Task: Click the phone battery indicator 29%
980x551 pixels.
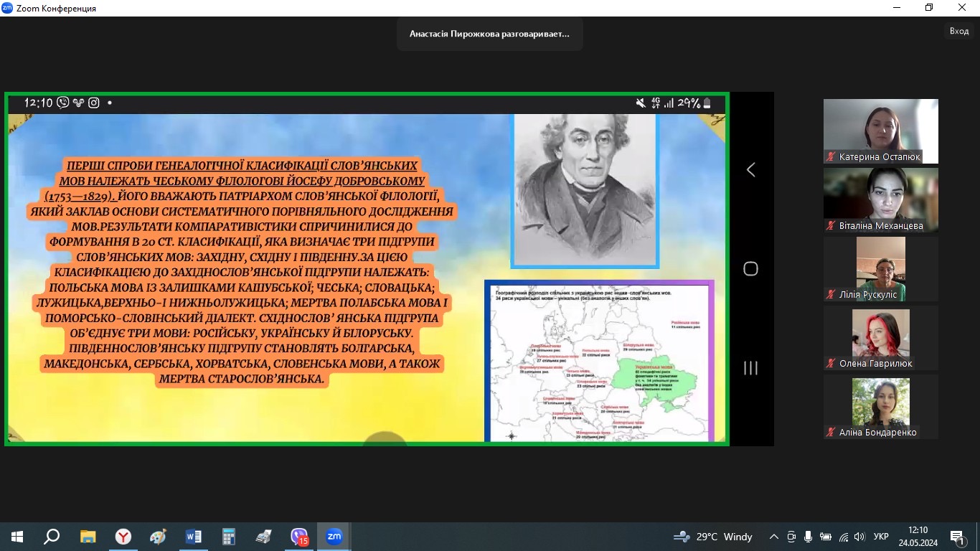Action: (x=694, y=103)
